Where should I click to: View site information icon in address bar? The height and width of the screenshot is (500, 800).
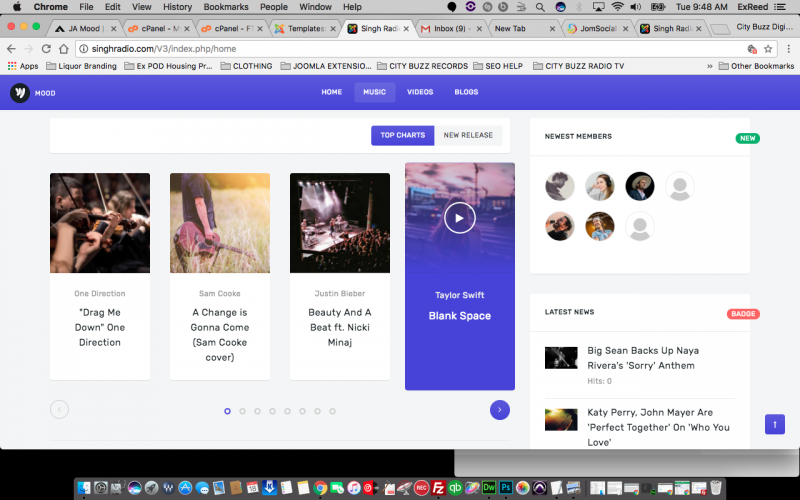point(84,49)
